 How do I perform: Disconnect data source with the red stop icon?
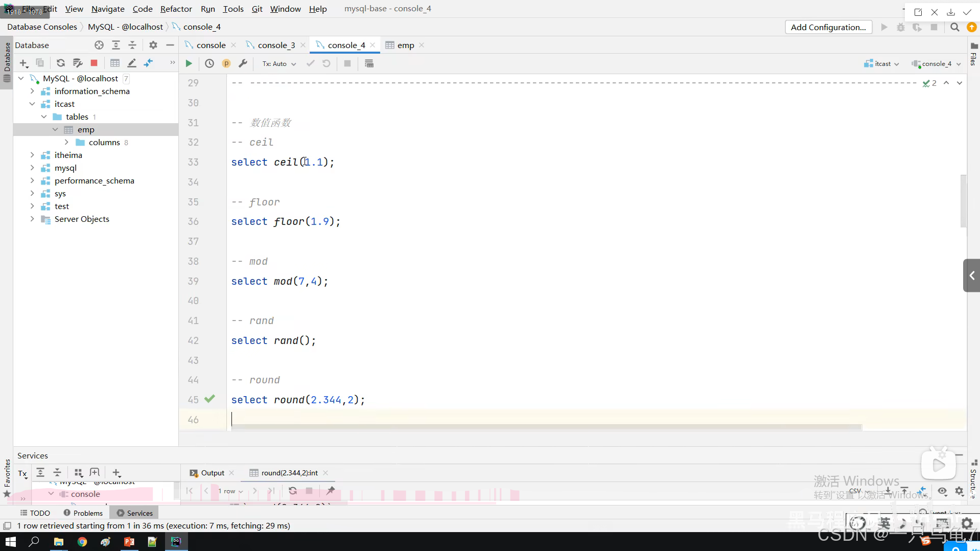[x=94, y=63]
